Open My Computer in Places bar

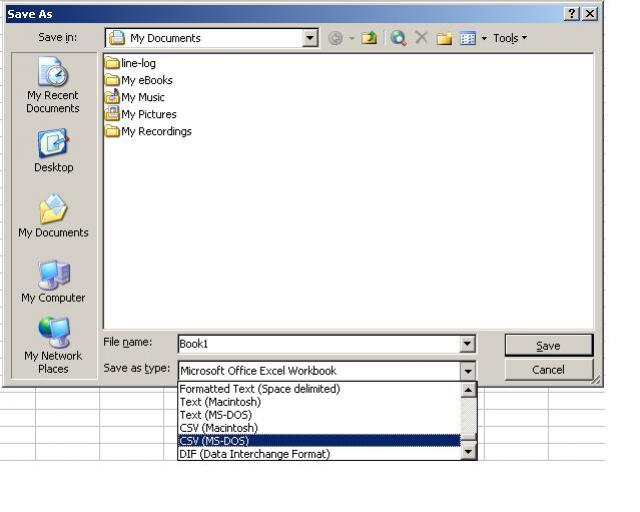53,280
